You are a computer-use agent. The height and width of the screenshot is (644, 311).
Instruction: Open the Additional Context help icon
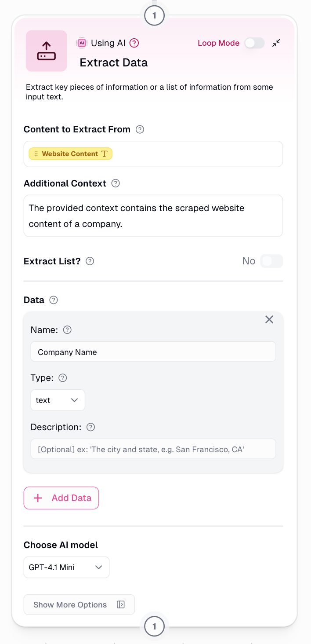[x=116, y=183]
